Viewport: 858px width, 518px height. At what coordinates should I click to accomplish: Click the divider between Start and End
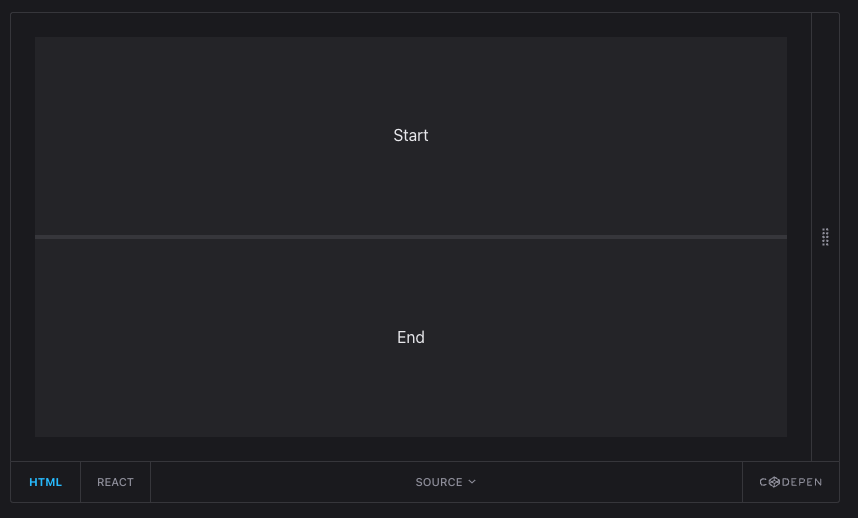(411, 237)
